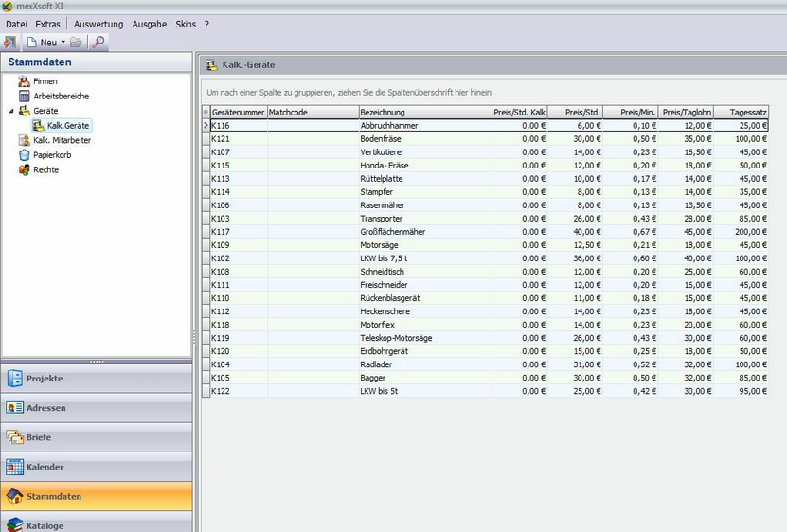Select Firmen in the Stammdaten tree
This screenshot has width=787, height=532.
pyautogui.click(x=45, y=81)
